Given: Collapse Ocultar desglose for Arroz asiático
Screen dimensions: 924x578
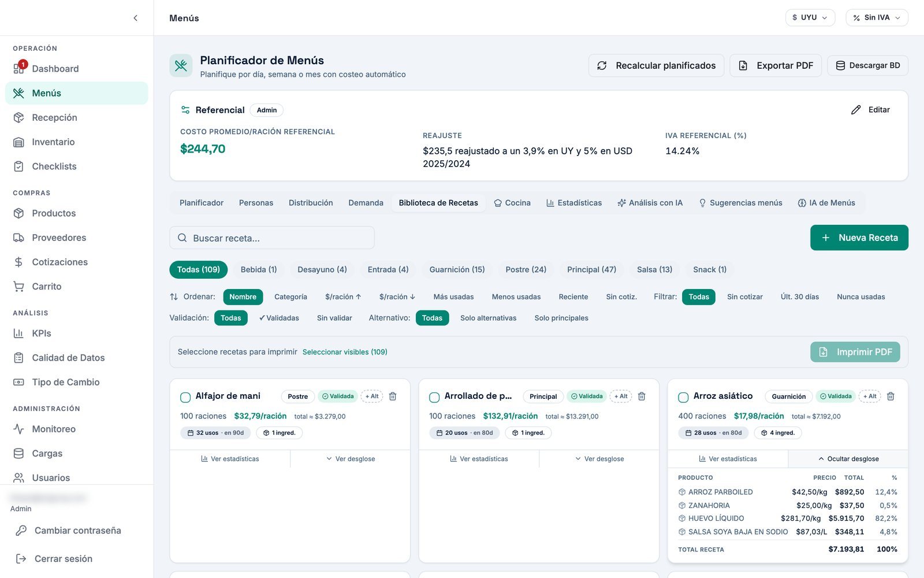Looking at the screenshot, I should click(x=848, y=459).
